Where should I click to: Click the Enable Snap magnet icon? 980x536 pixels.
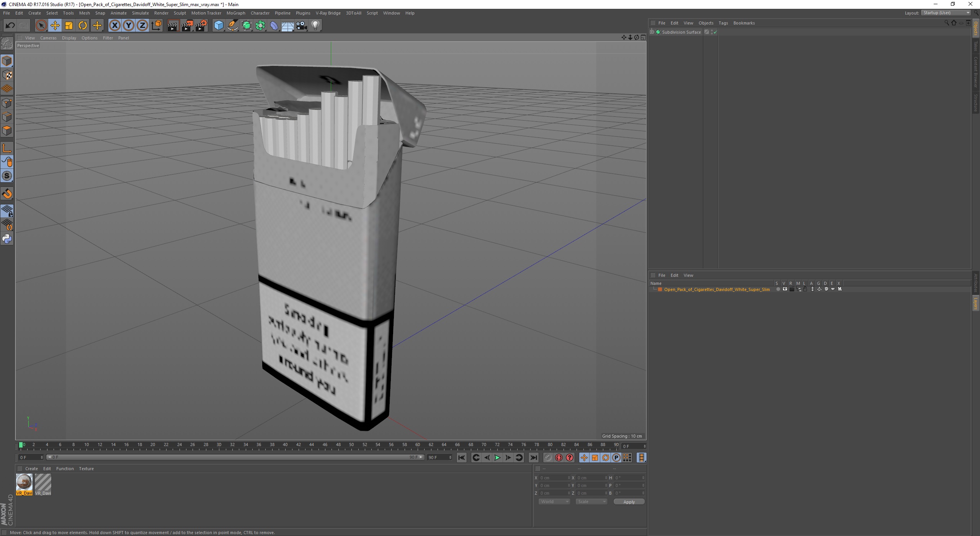coord(7,194)
